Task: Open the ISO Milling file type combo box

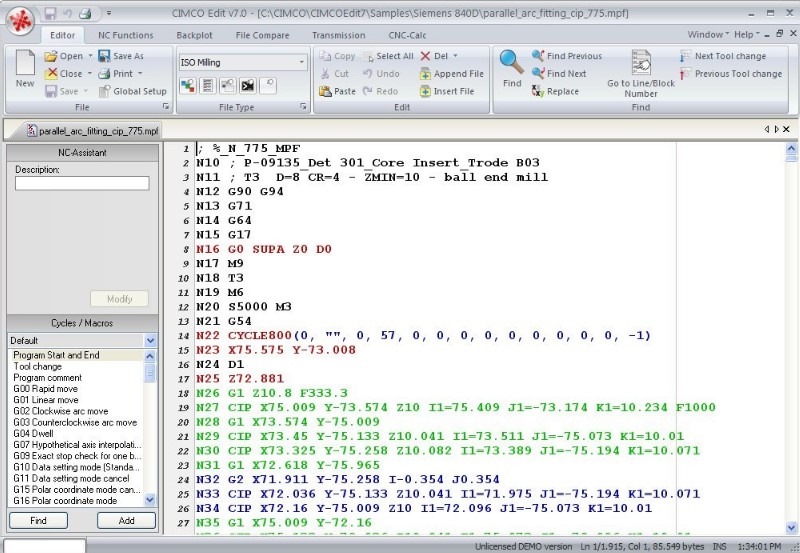Action: click(x=243, y=62)
